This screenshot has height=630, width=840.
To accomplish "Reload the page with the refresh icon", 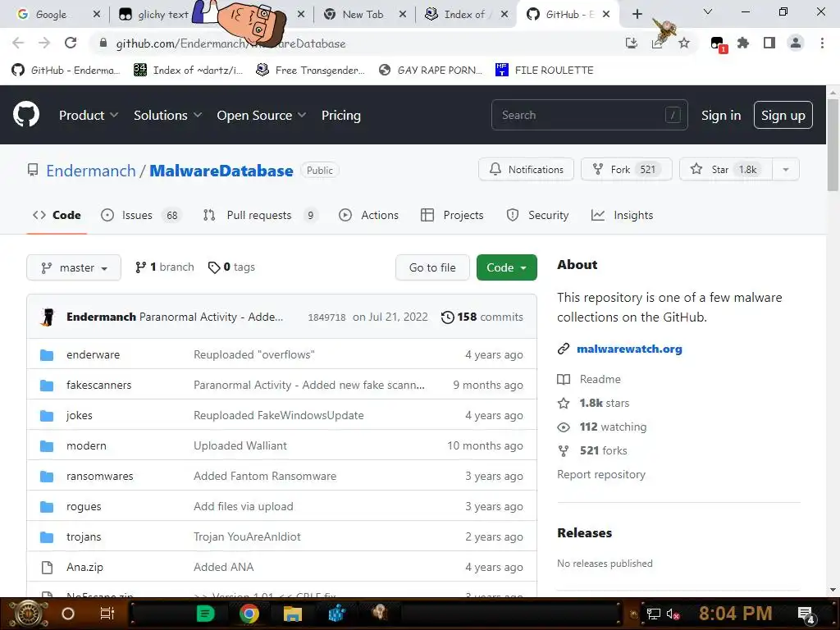I will (x=71, y=43).
